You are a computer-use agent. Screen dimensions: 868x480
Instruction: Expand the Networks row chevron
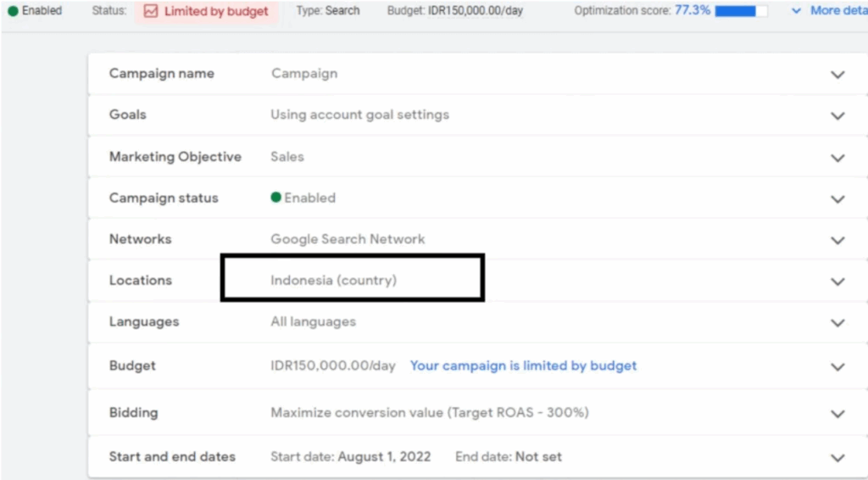[837, 240]
